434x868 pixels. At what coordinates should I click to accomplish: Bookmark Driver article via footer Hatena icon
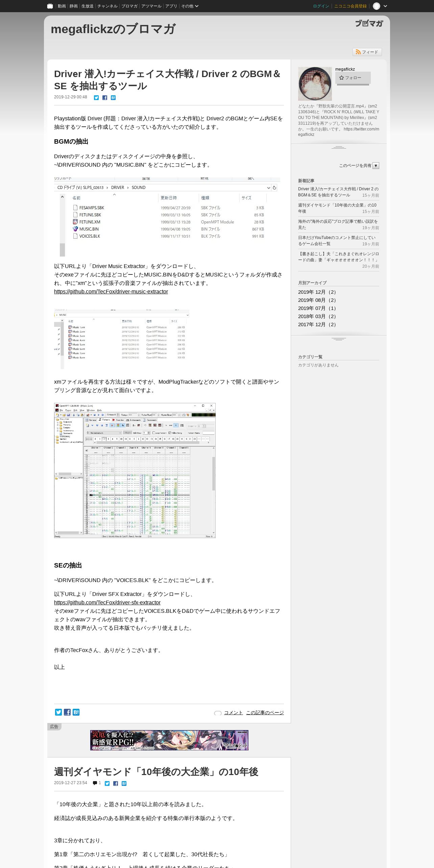click(x=76, y=712)
